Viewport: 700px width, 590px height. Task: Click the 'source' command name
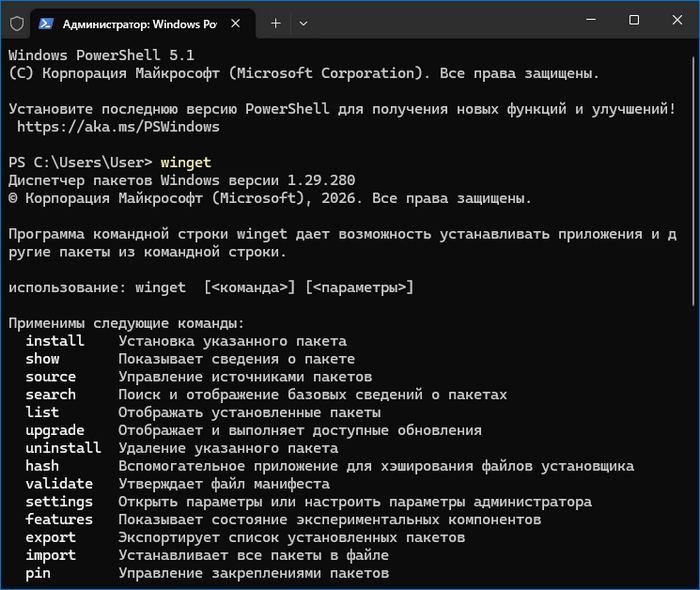click(x=50, y=377)
